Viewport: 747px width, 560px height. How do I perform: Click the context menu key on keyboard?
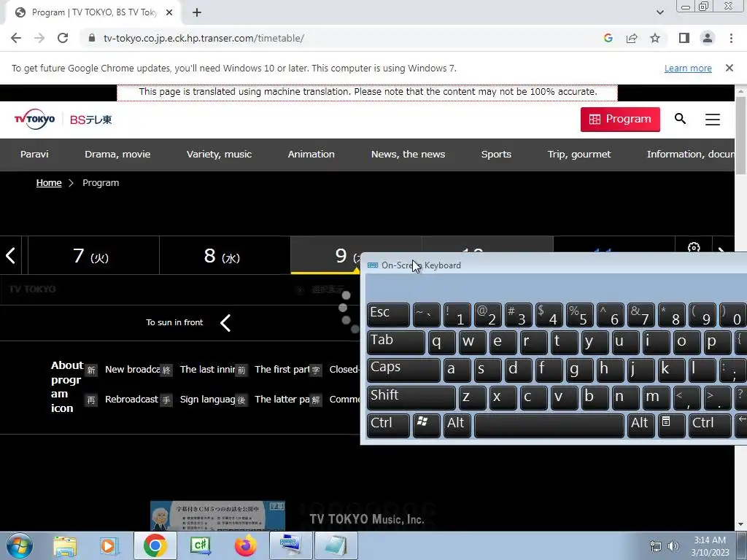672,425
